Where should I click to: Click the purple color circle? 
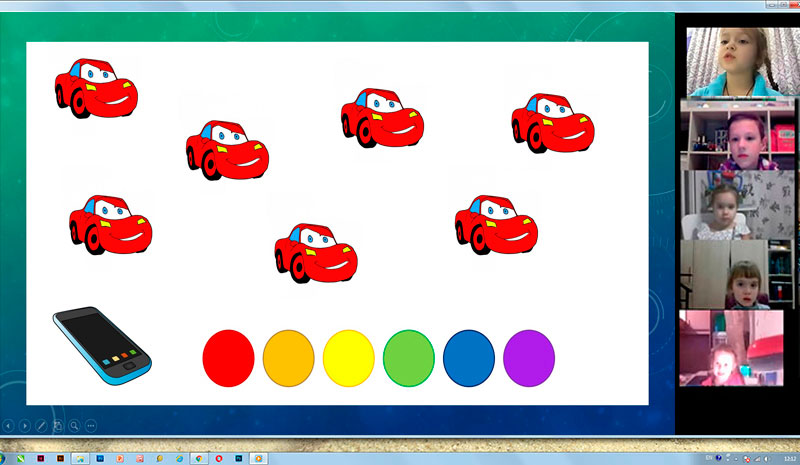[x=529, y=358]
